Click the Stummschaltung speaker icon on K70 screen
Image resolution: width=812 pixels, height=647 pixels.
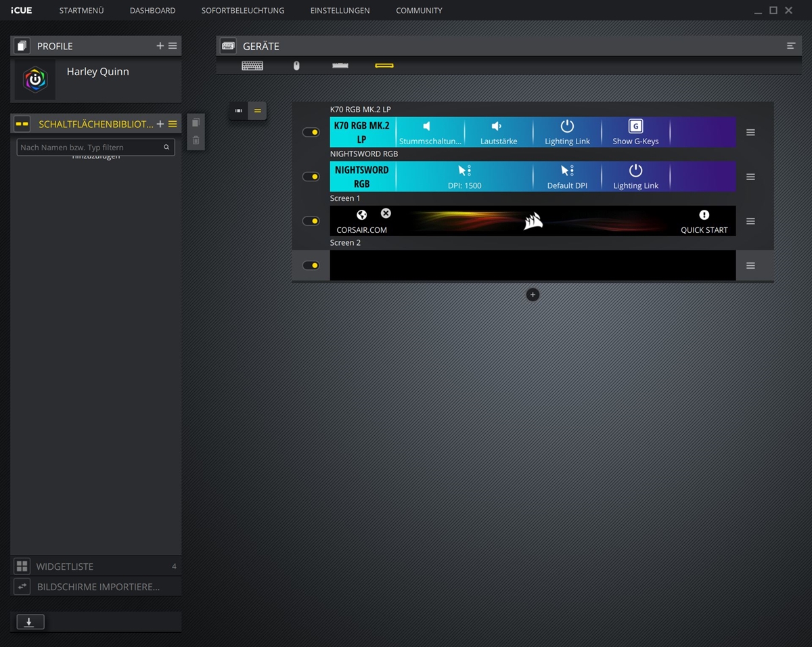[426, 127]
